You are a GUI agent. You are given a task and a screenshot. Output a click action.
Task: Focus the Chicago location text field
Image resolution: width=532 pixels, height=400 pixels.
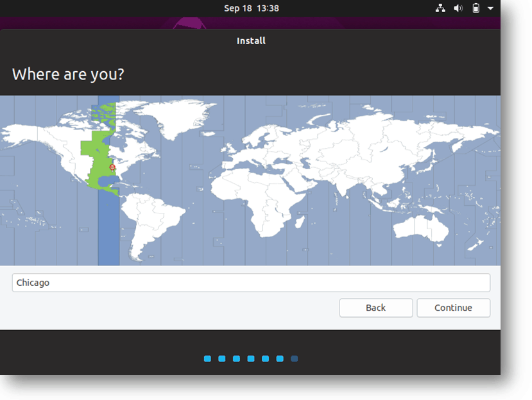251,283
